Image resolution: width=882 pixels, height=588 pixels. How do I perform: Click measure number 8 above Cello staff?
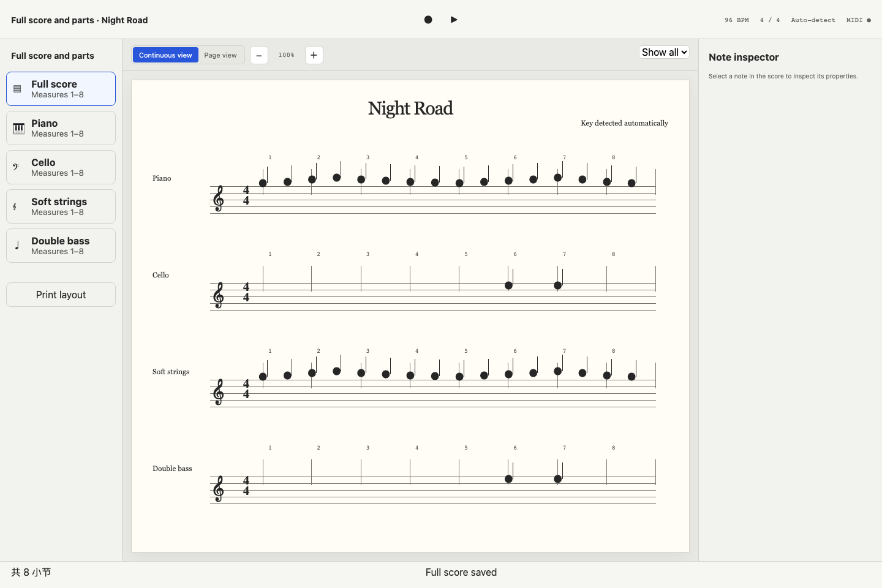[613, 254]
